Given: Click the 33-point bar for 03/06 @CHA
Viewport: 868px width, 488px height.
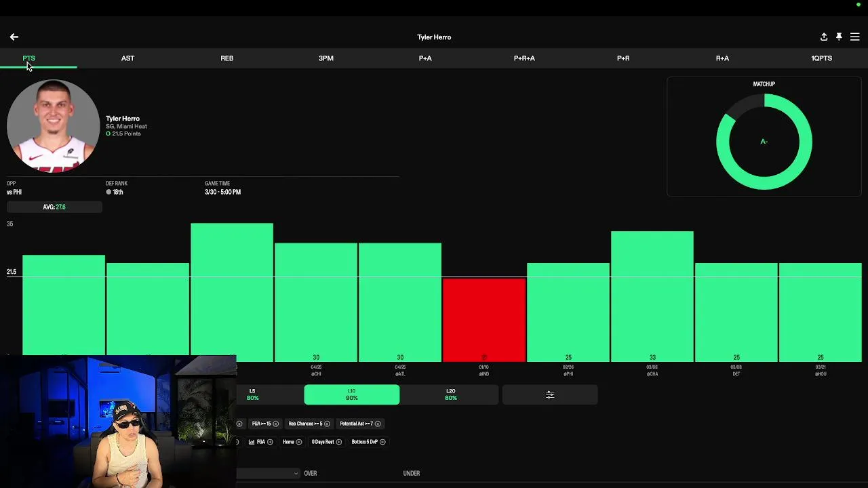Looking at the screenshot, I should tap(652, 296).
